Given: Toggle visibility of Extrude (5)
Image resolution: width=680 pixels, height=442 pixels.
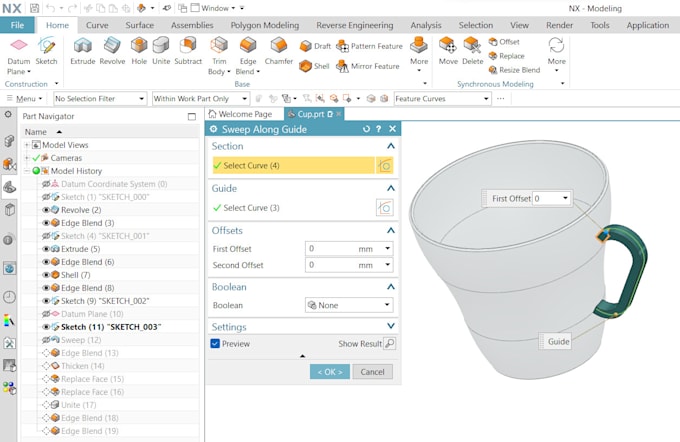Looking at the screenshot, I should point(46,249).
